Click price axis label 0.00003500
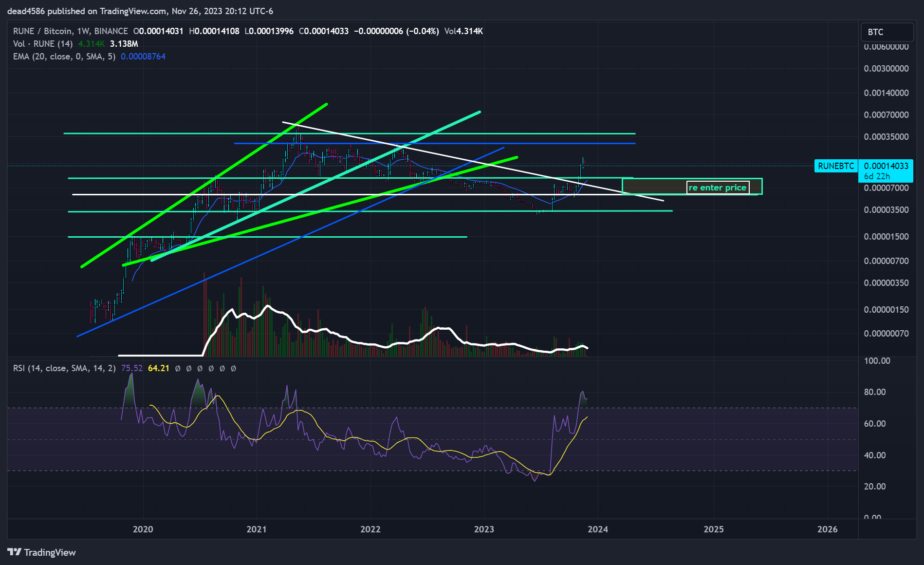Viewport: 924px width, 565px height. point(886,210)
